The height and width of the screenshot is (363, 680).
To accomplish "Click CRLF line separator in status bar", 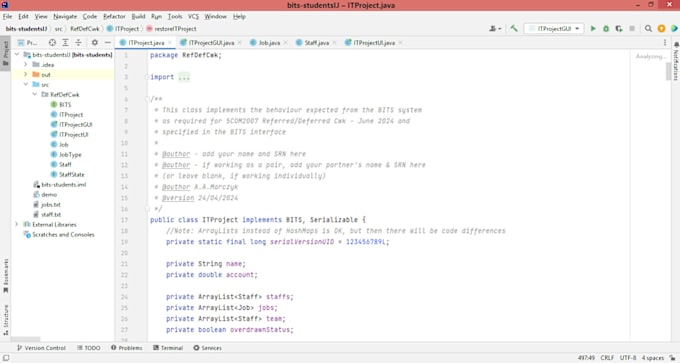I will pos(607,358).
